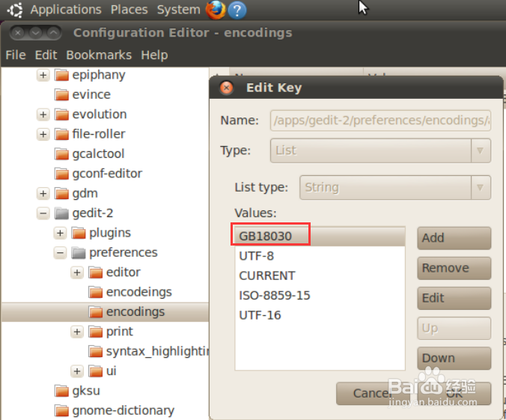Select the UTF-8 value
506x420 pixels.
(x=320, y=256)
